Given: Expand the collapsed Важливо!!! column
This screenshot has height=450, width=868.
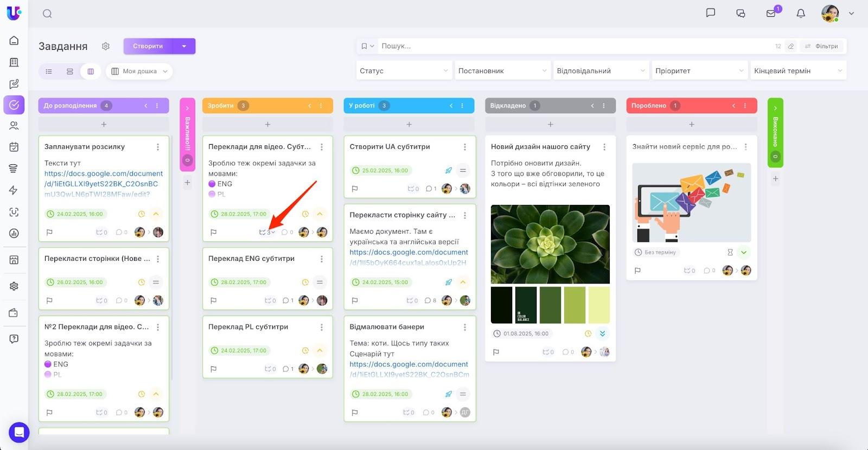Looking at the screenshot, I should tap(187, 108).
